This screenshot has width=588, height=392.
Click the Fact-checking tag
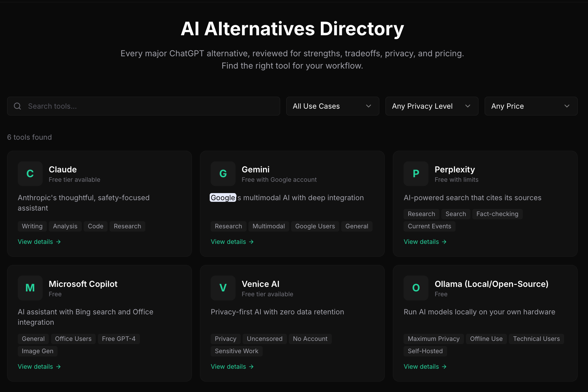click(497, 214)
